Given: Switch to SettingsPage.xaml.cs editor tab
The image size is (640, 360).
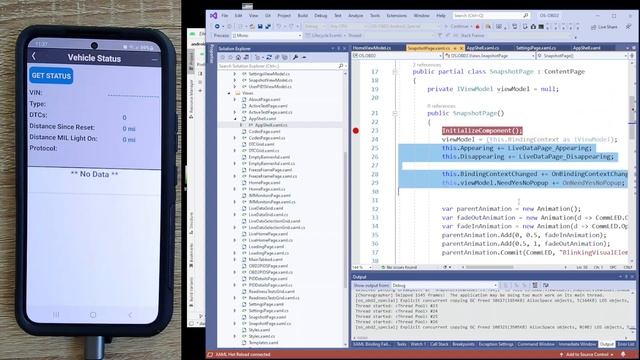Looking at the screenshot, I should click(x=536, y=48).
